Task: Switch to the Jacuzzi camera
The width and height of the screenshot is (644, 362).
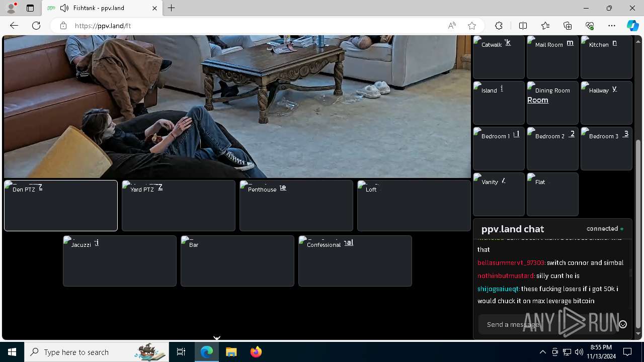Action: pos(120,261)
